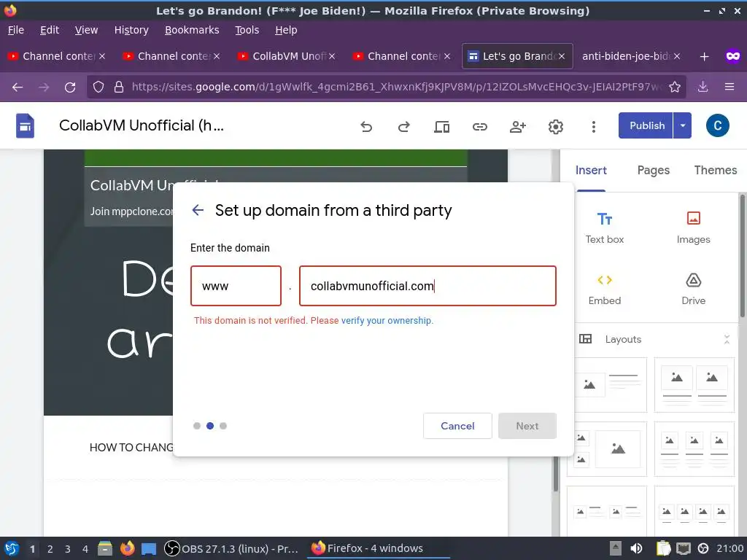Open the History menu
Viewport: 747px width, 560px height.
click(131, 30)
